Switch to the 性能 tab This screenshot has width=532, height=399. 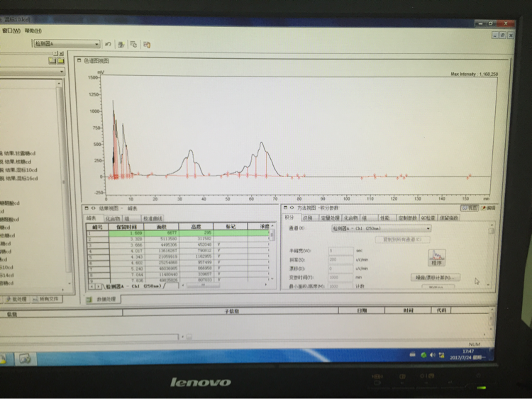(x=384, y=218)
